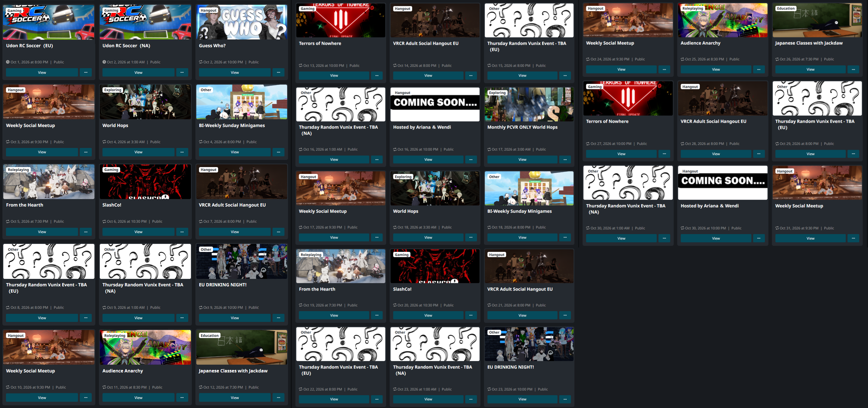View Weekly Social Meetup Oct 24 event

(621, 69)
